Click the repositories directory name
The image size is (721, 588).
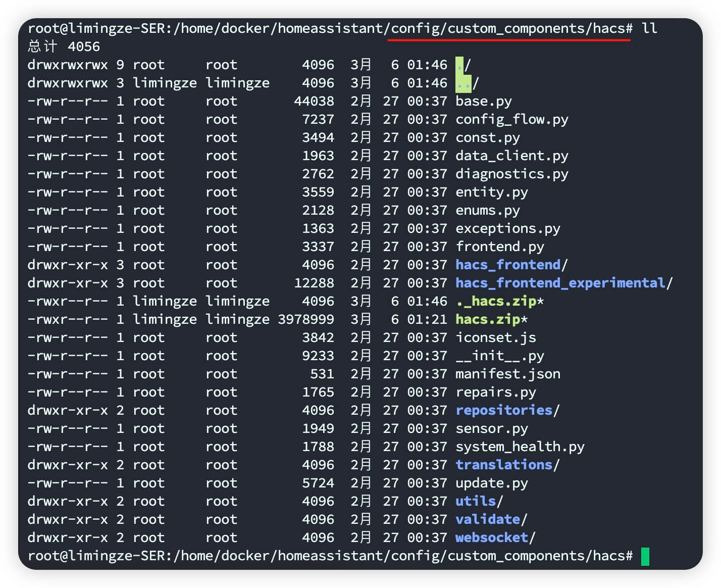(504, 411)
